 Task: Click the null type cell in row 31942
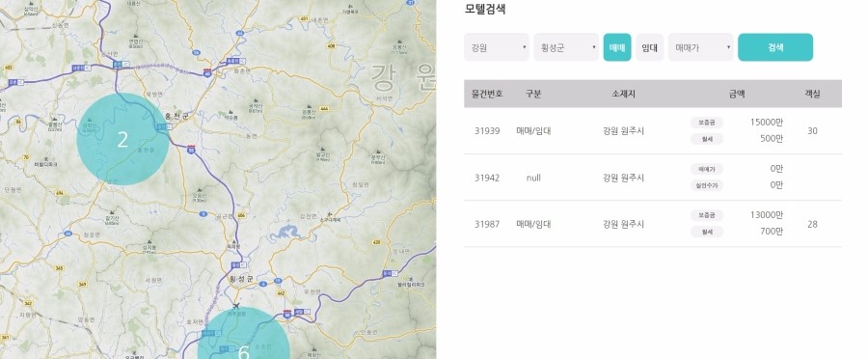tap(533, 178)
